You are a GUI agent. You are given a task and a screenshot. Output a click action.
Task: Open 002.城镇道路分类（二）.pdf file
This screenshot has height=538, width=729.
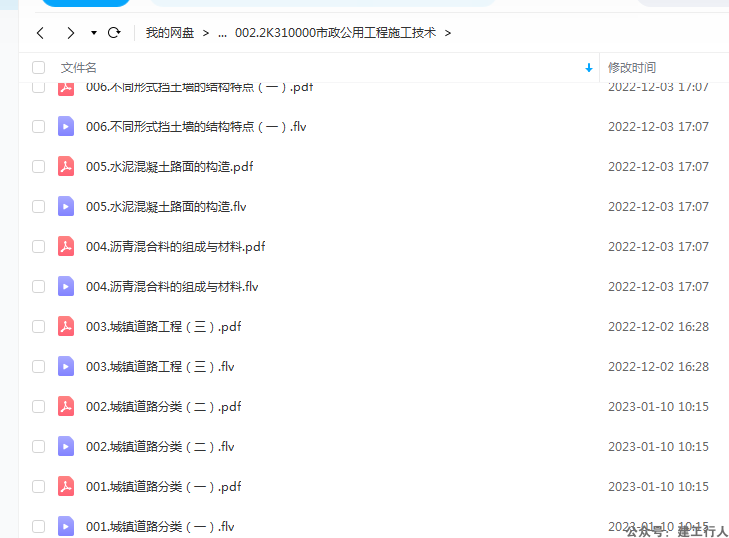pos(164,406)
